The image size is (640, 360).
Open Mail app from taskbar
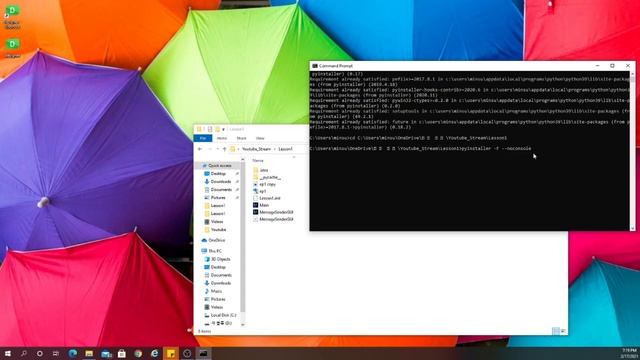pyautogui.click(x=106, y=353)
